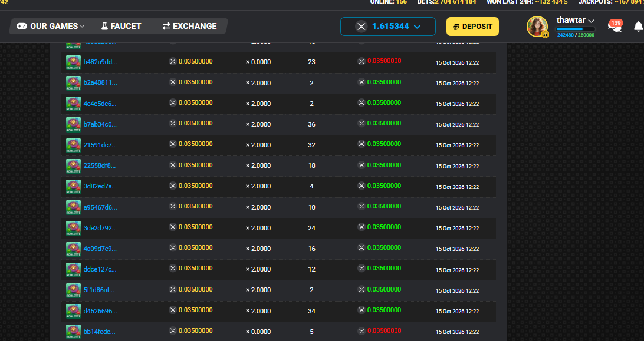The image size is (644, 341).
Task: Click the red loss amount in b482a9dd row
Action: [384, 61]
